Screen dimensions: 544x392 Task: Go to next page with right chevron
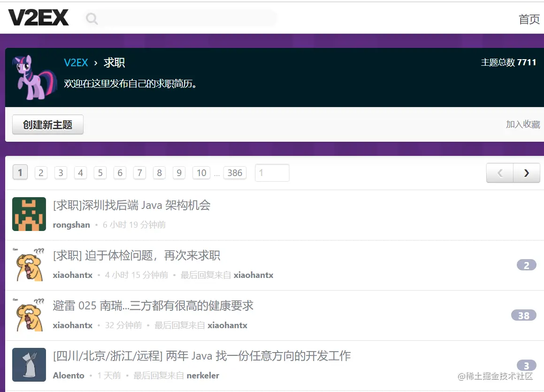(526, 173)
